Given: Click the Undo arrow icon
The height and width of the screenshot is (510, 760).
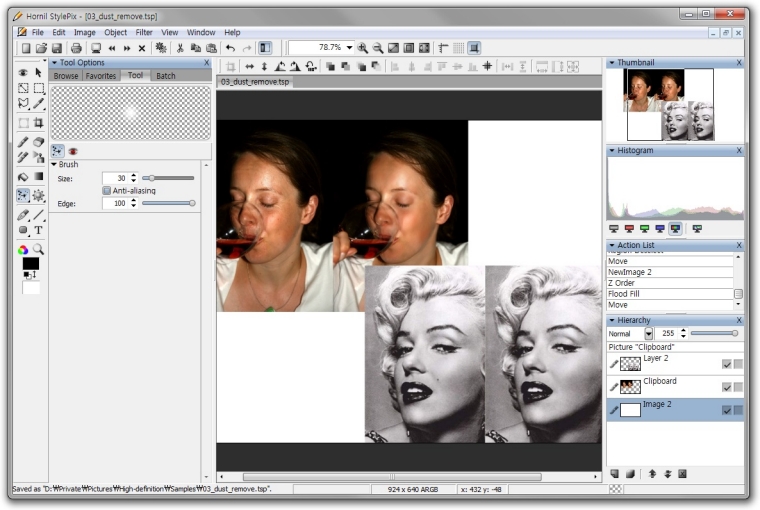Looking at the screenshot, I should coord(230,48).
